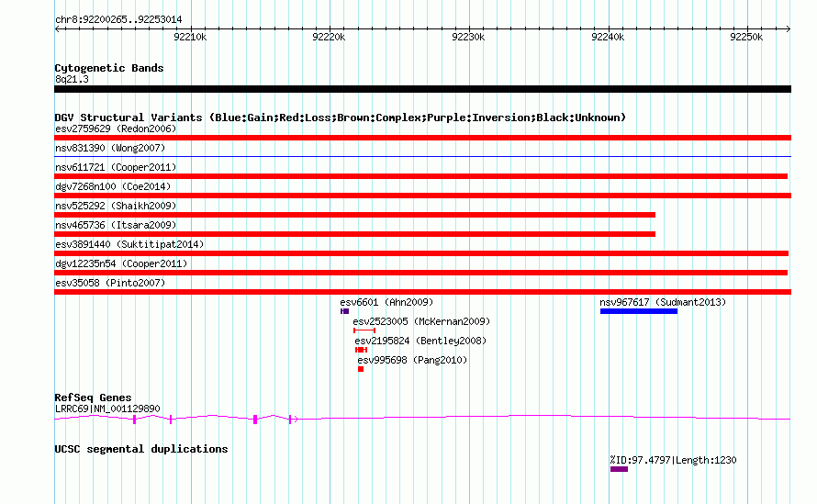Click the Cytogenetic Bands track title

(x=109, y=68)
